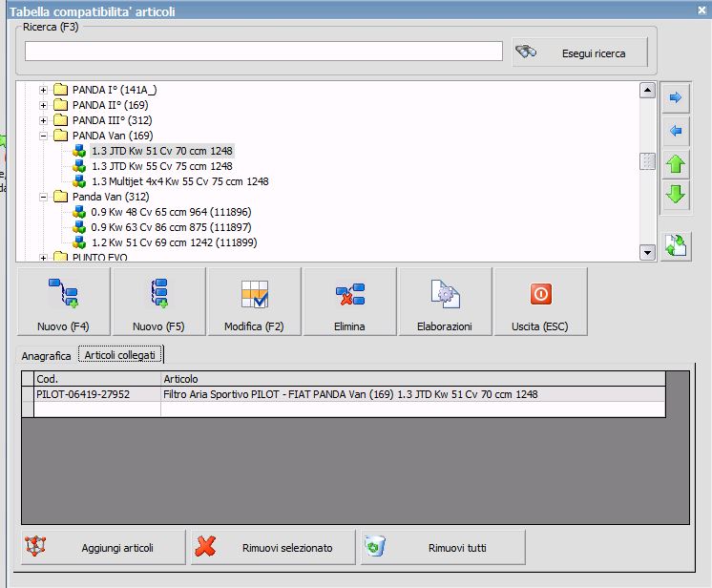Click Nuovo (F5) new child button
Viewport: 712px width, 588px height.
pyautogui.click(x=159, y=302)
